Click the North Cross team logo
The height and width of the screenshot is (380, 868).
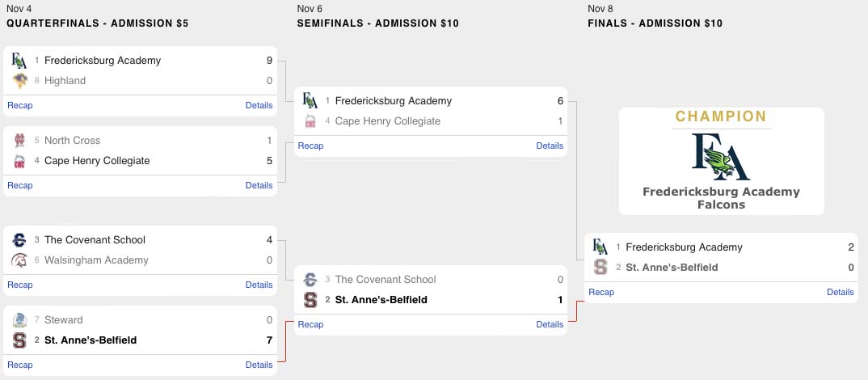pos(19,140)
